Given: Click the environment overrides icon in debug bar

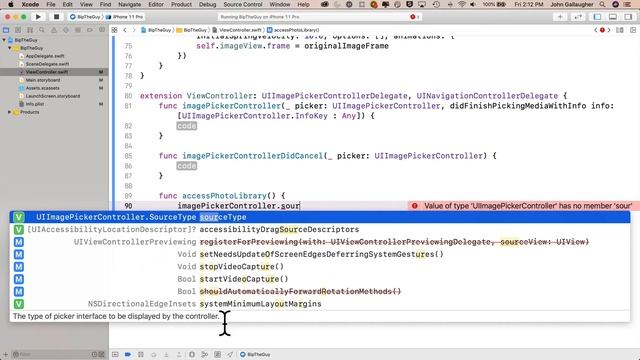Looking at the screenshot, I should click(218, 354).
